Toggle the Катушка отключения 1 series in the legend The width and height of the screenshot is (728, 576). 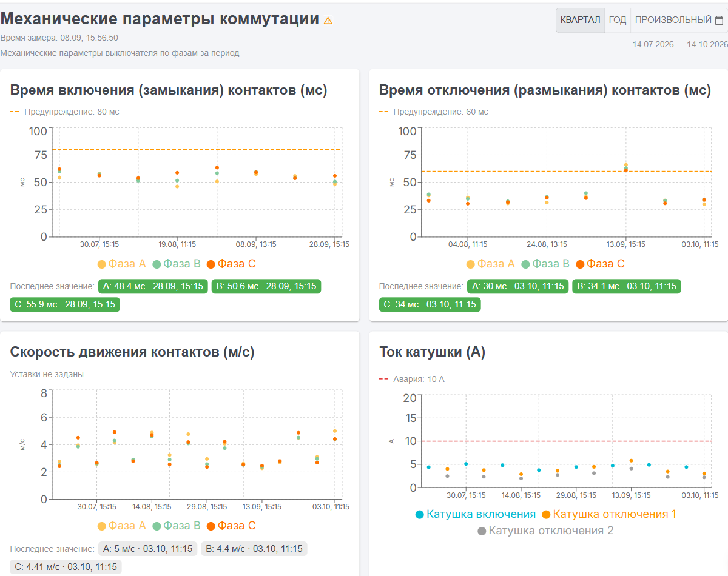(609, 514)
